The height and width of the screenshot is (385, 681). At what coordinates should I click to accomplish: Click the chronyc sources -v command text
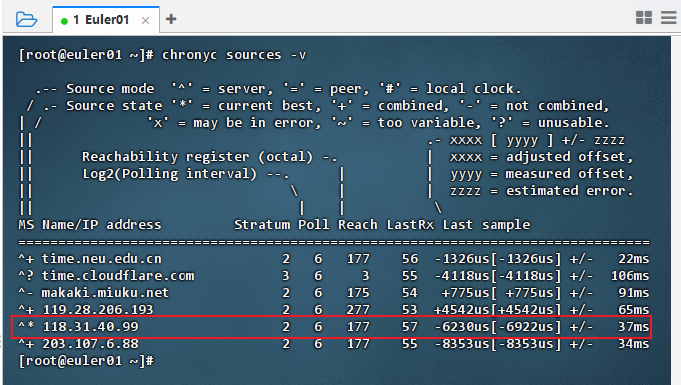pos(234,55)
